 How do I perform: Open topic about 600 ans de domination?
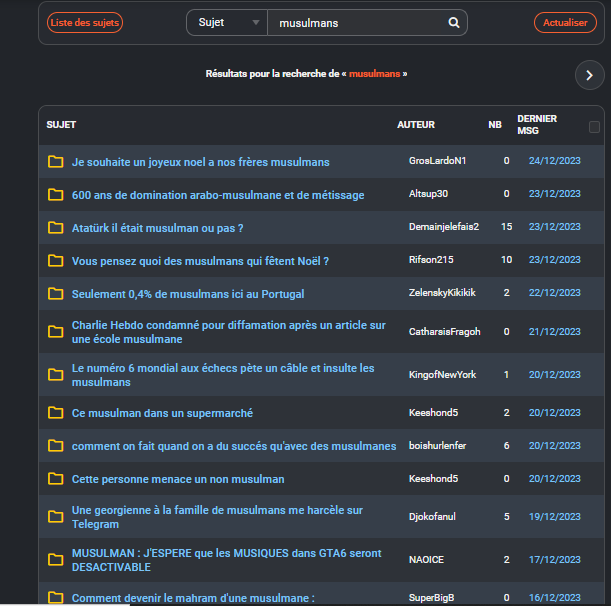click(218, 195)
